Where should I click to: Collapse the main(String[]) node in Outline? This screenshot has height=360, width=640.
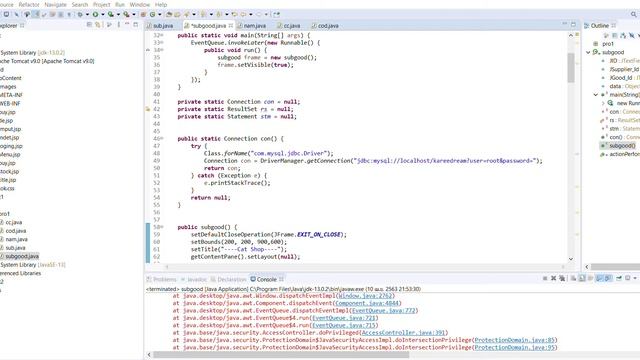[596, 95]
